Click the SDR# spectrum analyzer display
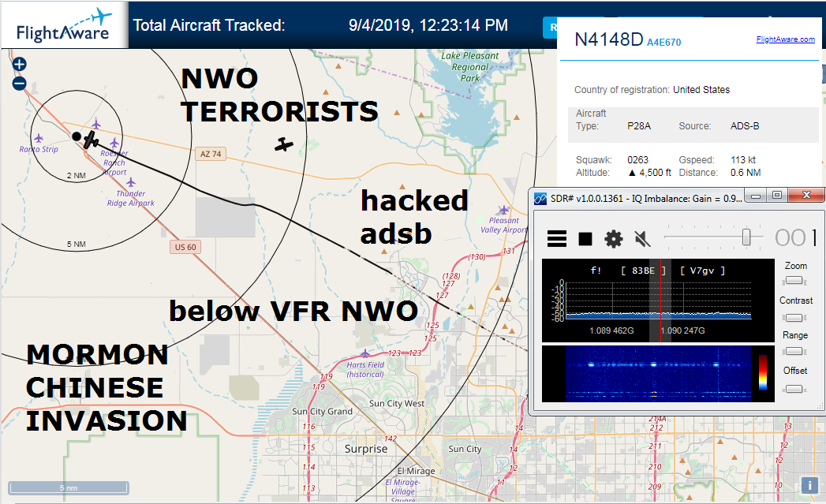 point(658,301)
